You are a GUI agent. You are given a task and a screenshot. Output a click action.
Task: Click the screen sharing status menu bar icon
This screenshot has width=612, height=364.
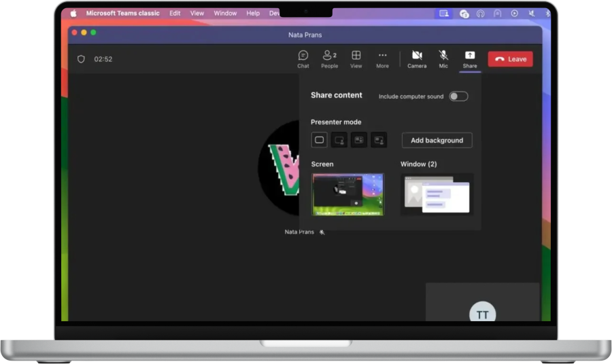[x=444, y=14]
